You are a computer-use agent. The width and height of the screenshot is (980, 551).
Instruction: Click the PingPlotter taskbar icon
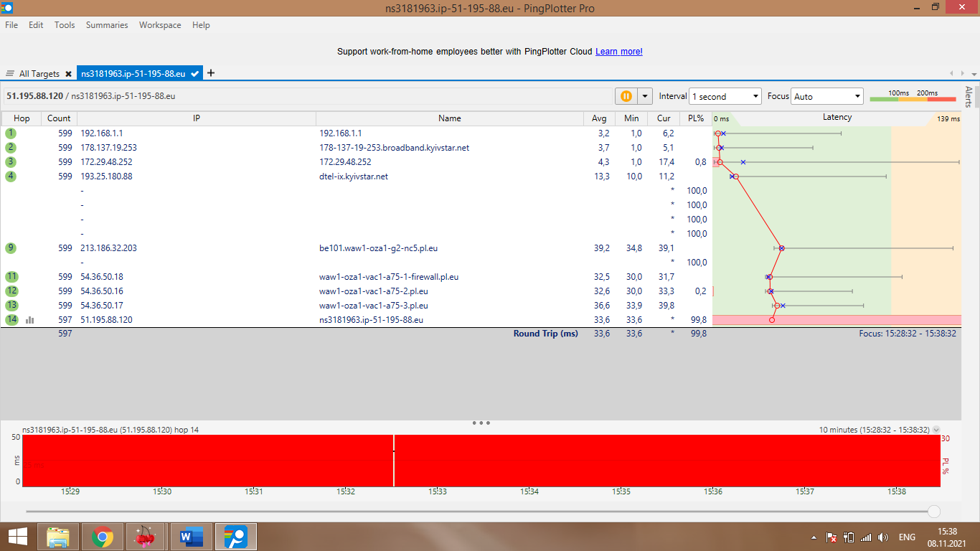[236, 537]
